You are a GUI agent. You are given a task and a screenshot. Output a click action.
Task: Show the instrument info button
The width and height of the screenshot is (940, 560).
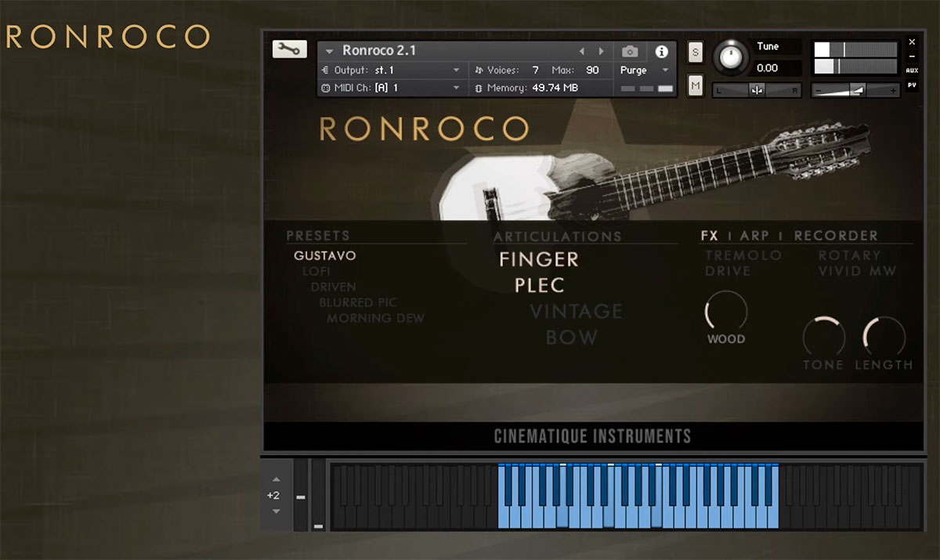(662, 52)
